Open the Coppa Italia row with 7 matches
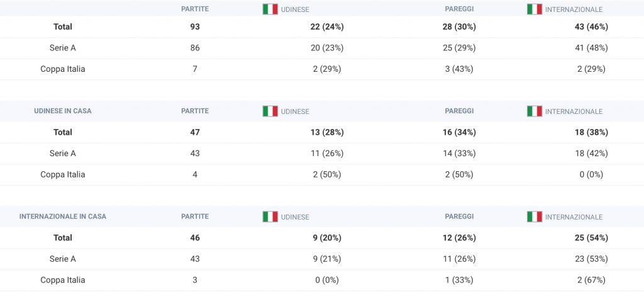This screenshot has width=644, height=299. tap(63, 69)
